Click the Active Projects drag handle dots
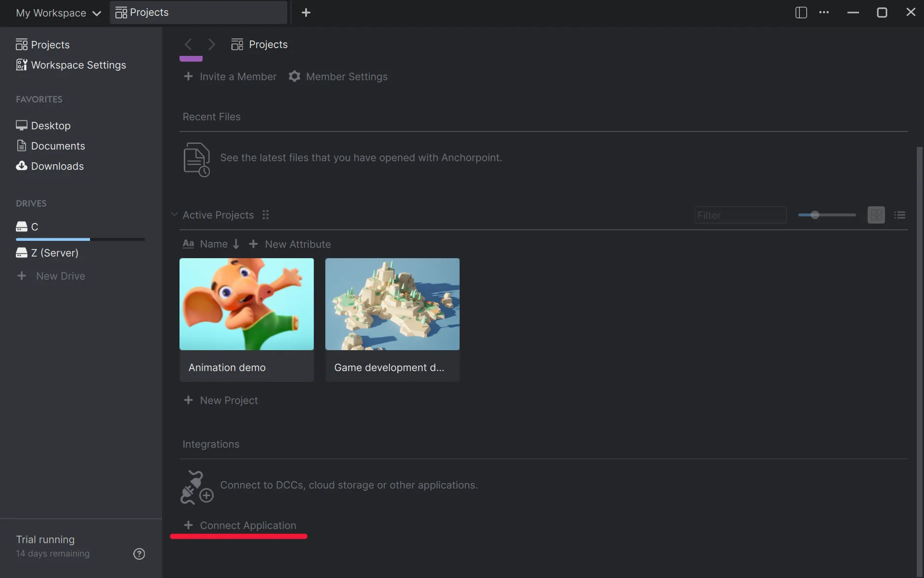Image resolution: width=924 pixels, height=578 pixels. tap(266, 215)
